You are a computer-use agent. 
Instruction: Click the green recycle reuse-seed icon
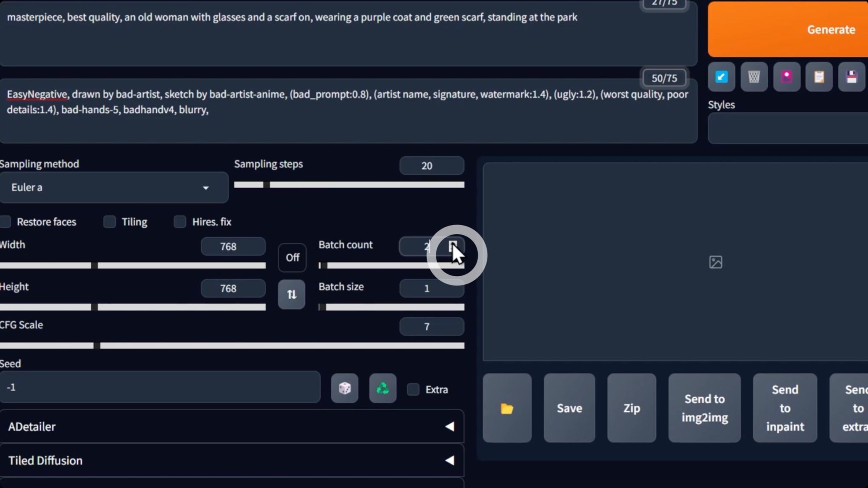(x=382, y=388)
